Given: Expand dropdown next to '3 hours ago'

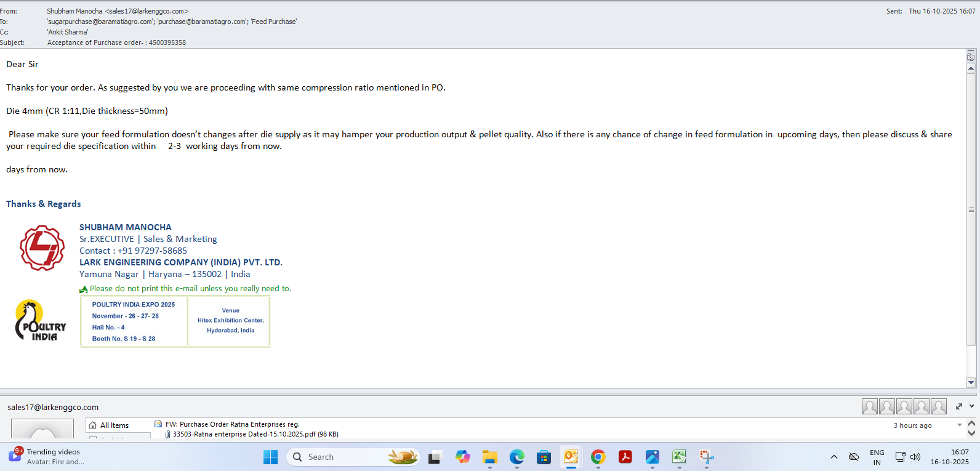Looking at the screenshot, I should point(959,425).
